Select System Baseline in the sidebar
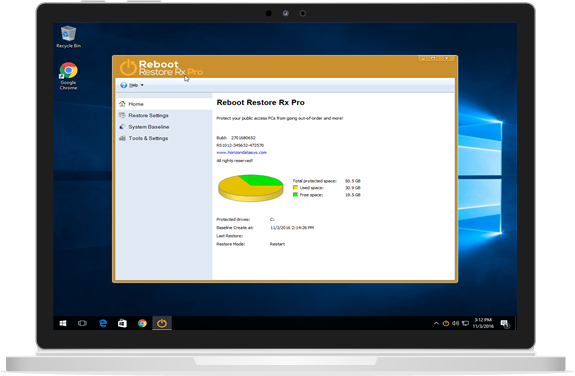Screen dimensions: 575x376 point(149,127)
